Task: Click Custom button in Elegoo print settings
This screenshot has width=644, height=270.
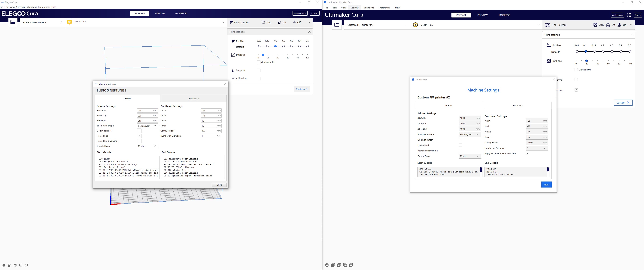Action: tap(302, 89)
